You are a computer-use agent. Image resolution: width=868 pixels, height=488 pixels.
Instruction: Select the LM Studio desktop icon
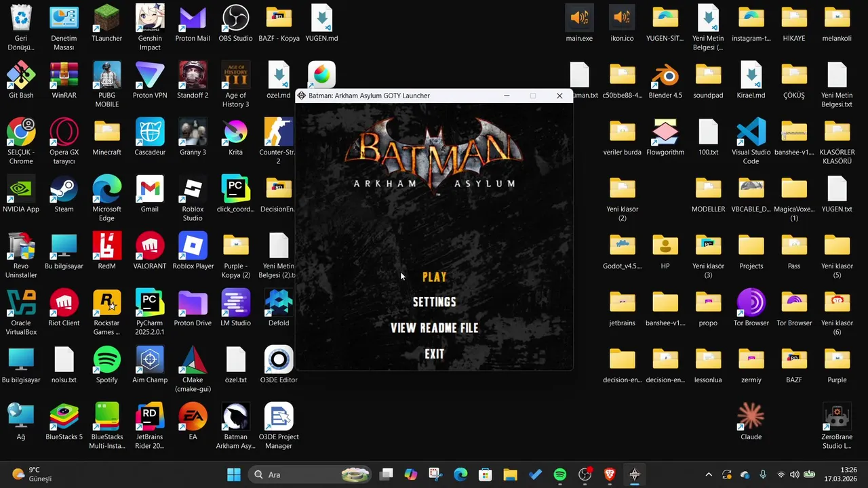pos(235,308)
